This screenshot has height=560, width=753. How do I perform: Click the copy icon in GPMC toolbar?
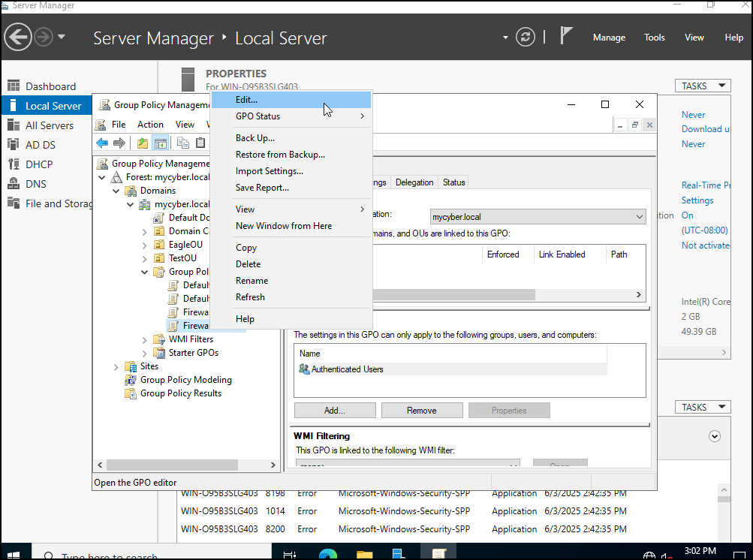pos(183,143)
